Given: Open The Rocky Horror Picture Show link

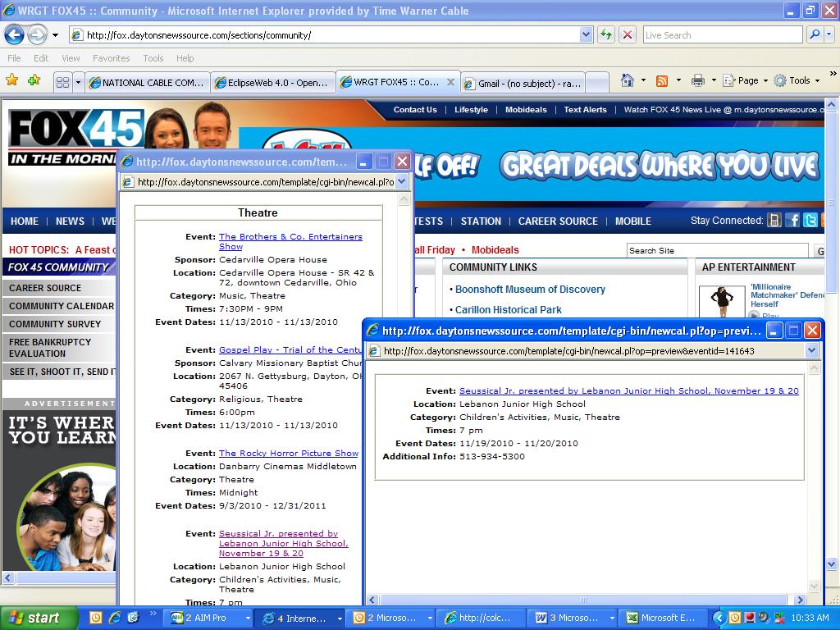Looking at the screenshot, I should tap(289, 453).
